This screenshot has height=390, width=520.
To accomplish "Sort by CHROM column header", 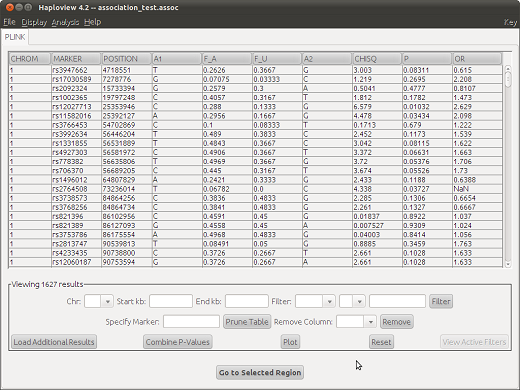I will (30, 59).
